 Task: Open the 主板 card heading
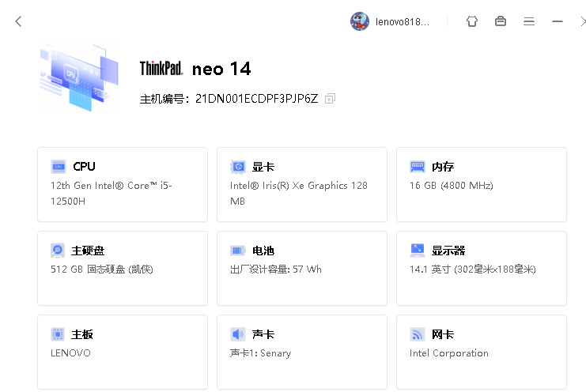point(82,334)
